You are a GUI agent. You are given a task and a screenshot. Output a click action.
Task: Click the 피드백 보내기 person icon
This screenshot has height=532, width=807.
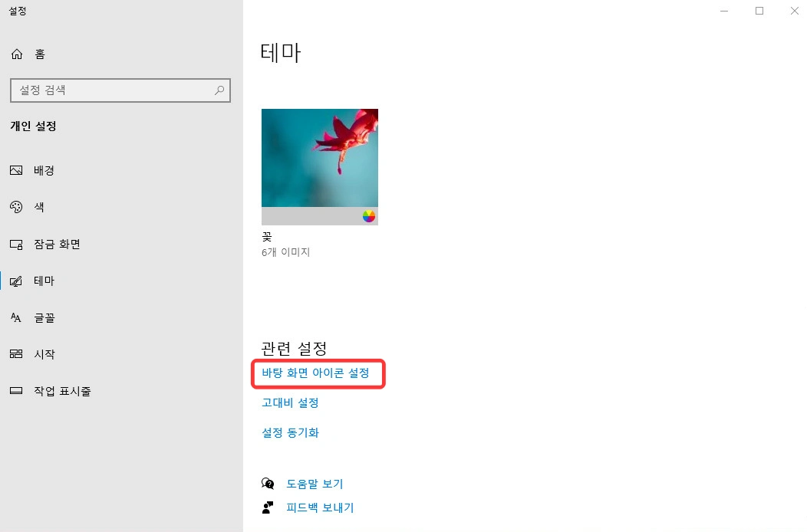coord(268,507)
